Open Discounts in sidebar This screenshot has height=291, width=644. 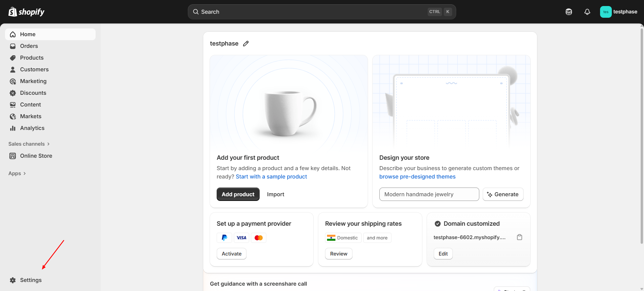point(50,93)
